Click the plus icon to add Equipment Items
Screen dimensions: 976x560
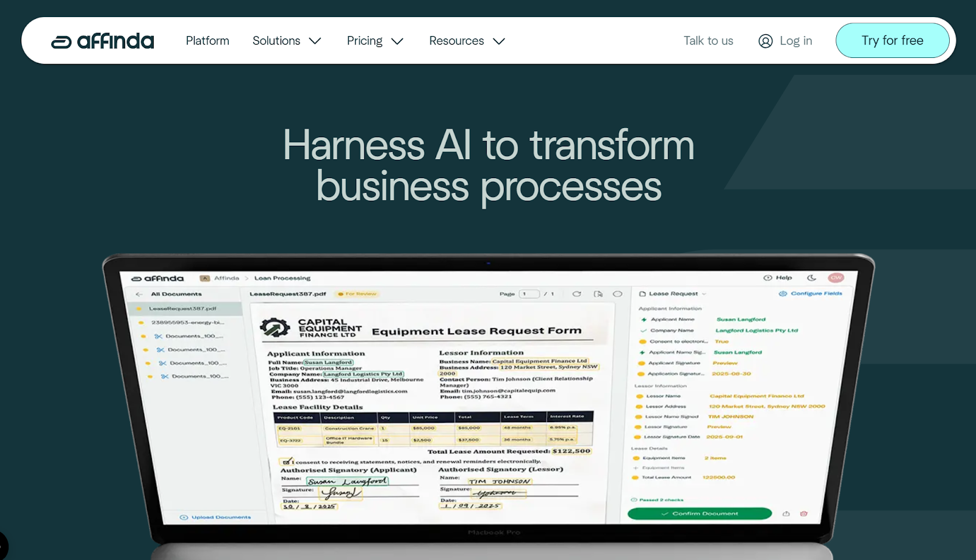tap(636, 468)
